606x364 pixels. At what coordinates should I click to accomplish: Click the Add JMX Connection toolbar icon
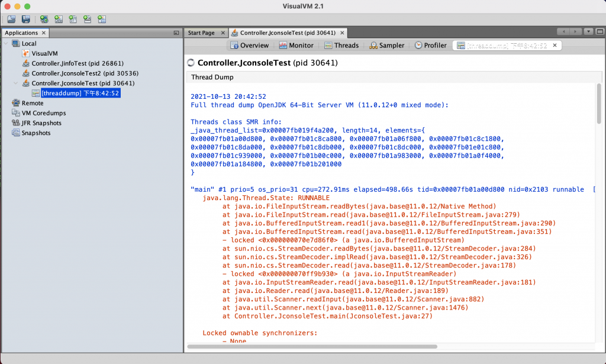coord(59,19)
